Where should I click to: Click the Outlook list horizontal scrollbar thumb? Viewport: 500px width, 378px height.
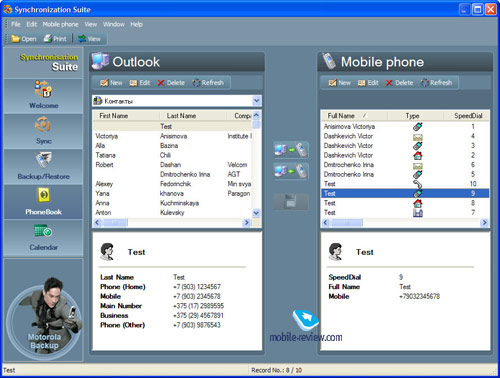pyautogui.click(x=115, y=222)
